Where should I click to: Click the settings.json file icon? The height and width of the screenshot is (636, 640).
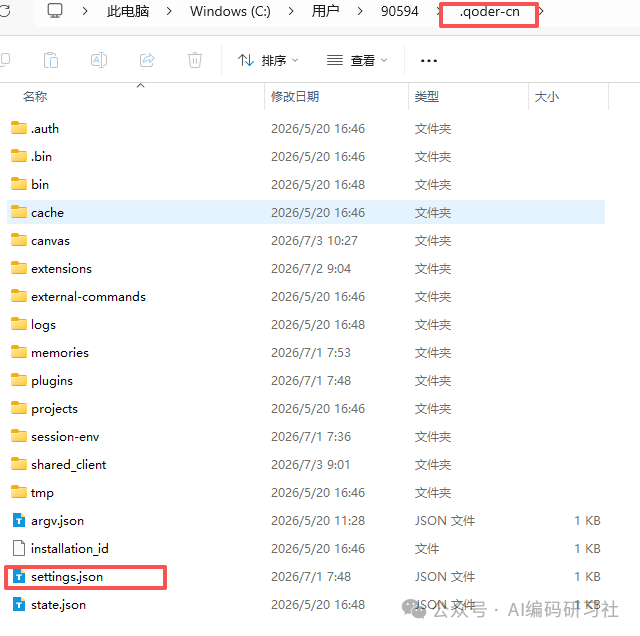tap(19, 576)
